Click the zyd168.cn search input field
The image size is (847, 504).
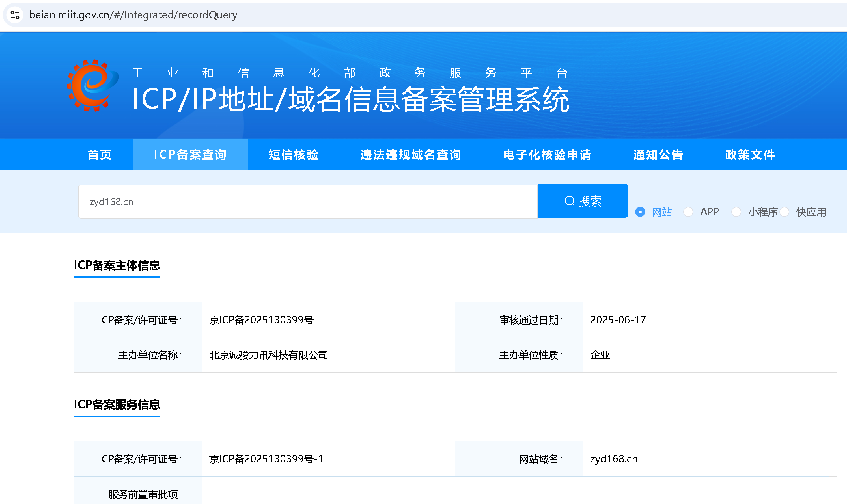click(307, 202)
